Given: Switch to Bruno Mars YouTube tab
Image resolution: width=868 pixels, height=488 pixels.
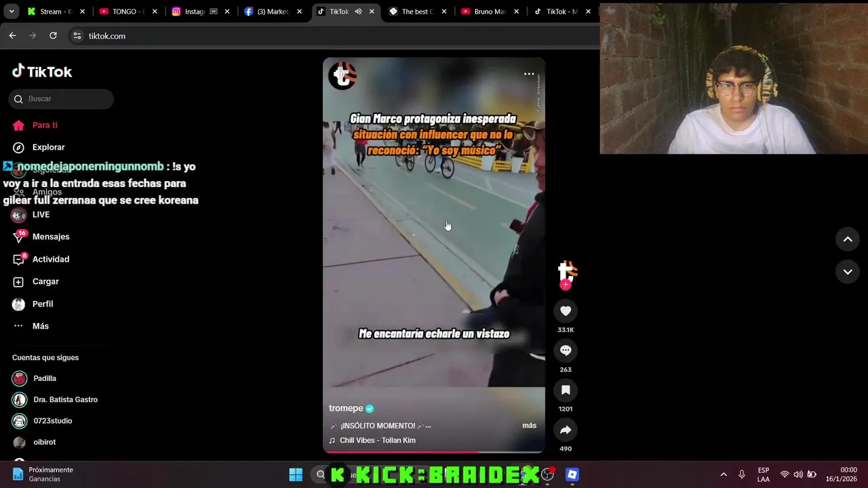Looking at the screenshot, I should [x=491, y=12].
